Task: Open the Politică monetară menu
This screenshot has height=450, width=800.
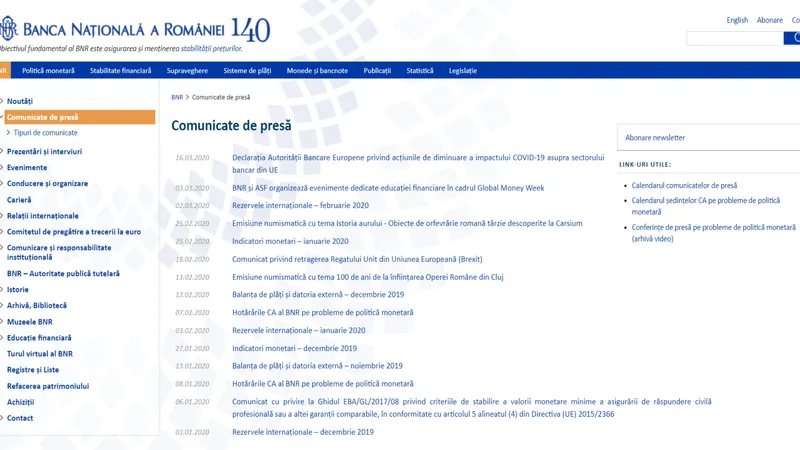Action: tap(48, 71)
